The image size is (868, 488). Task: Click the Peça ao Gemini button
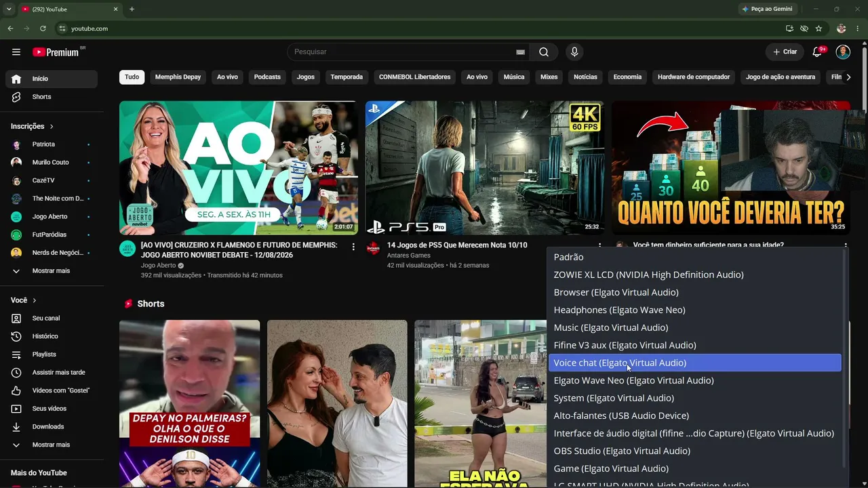tap(768, 9)
